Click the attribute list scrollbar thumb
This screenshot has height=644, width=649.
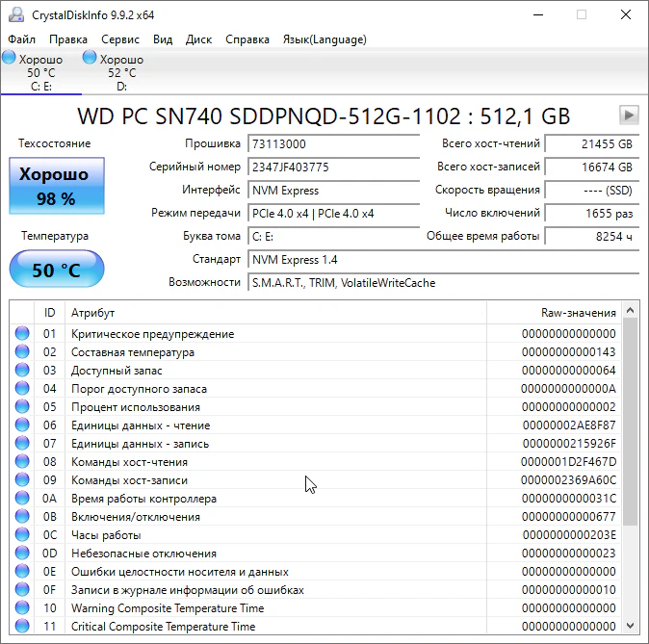pyautogui.click(x=630, y=423)
